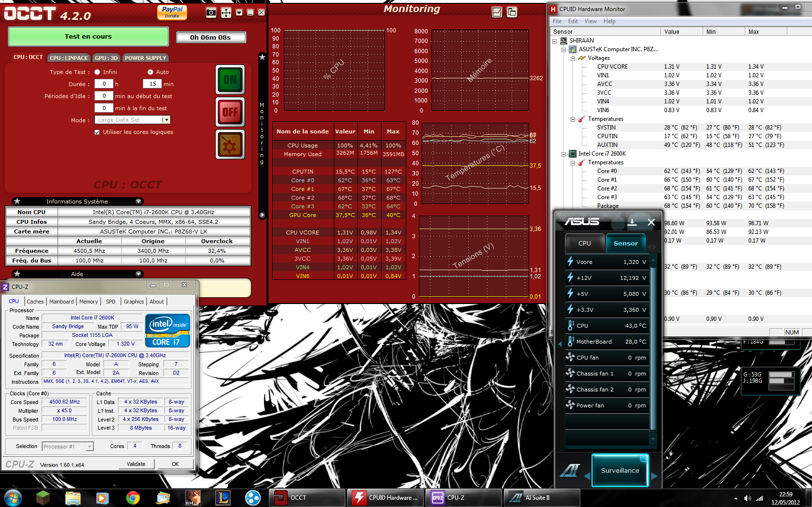Switch to the CPU : LINPACK tab

click(x=69, y=58)
